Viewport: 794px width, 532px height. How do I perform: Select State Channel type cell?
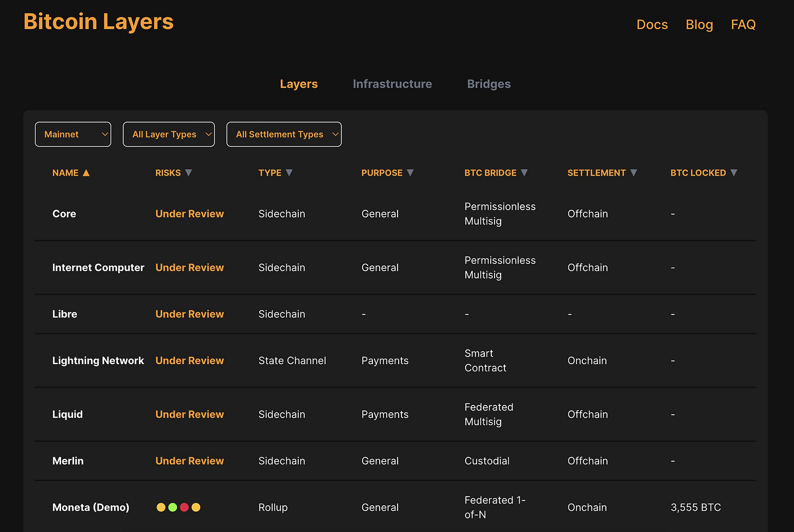point(292,360)
